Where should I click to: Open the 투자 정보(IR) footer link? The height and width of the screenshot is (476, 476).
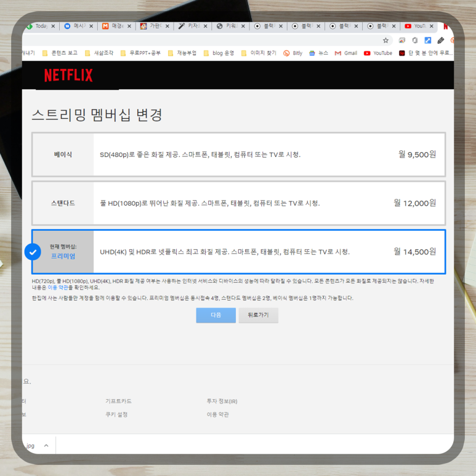pyautogui.click(x=222, y=401)
